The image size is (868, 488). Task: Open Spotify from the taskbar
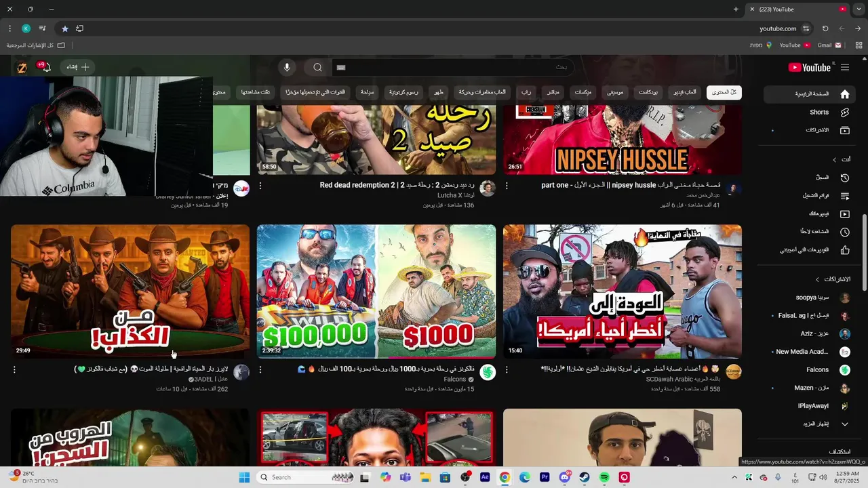[604, 478]
